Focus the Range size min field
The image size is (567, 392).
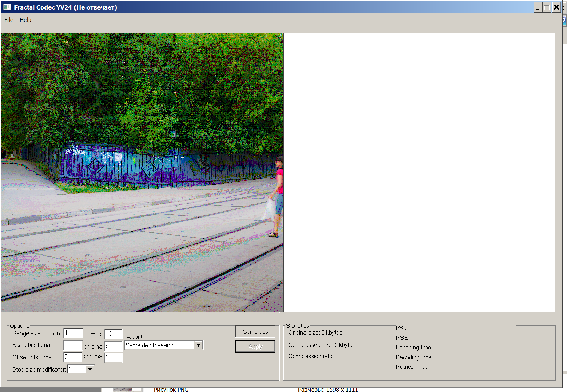click(73, 333)
